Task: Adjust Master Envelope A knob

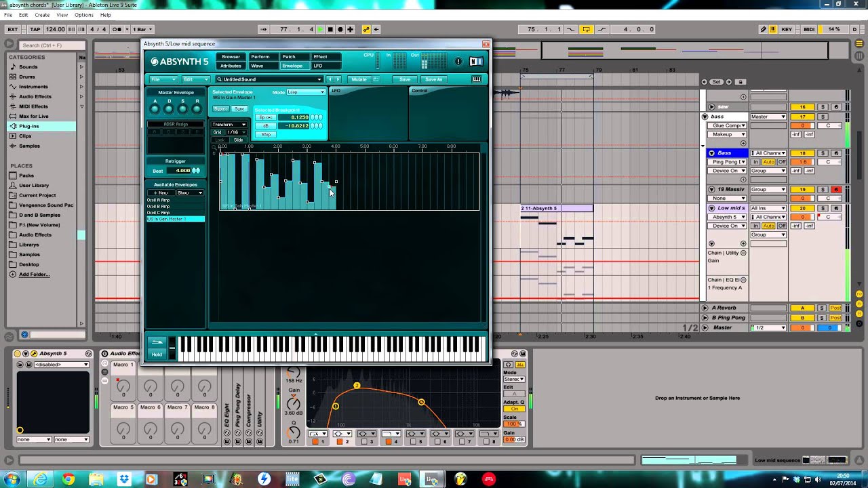Action: tap(155, 108)
